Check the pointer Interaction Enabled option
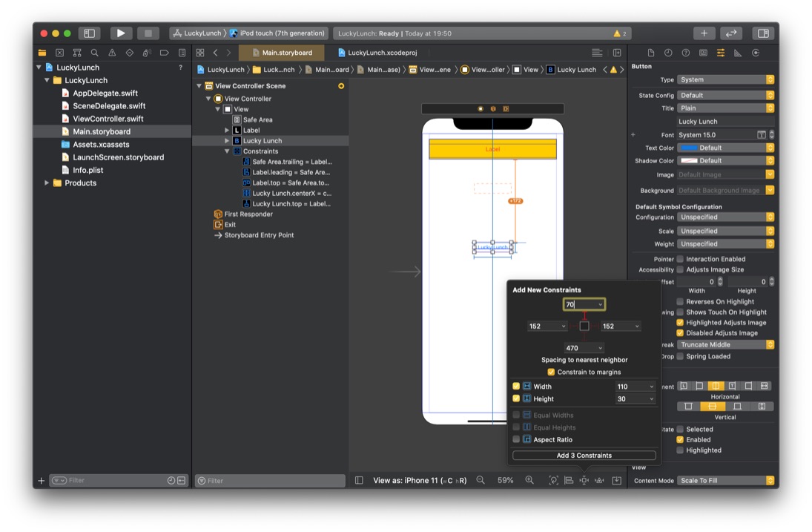The height and width of the screenshot is (532, 812). tap(680, 259)
